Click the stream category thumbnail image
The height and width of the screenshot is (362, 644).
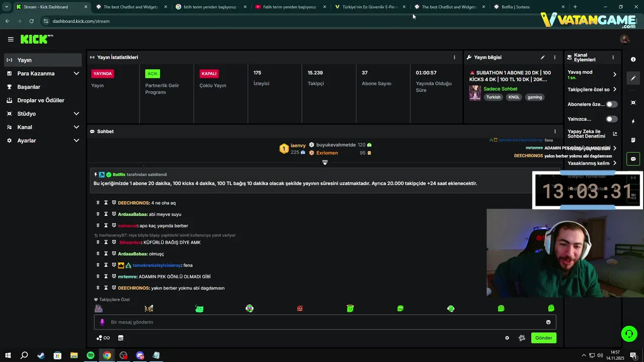(475, 93)
